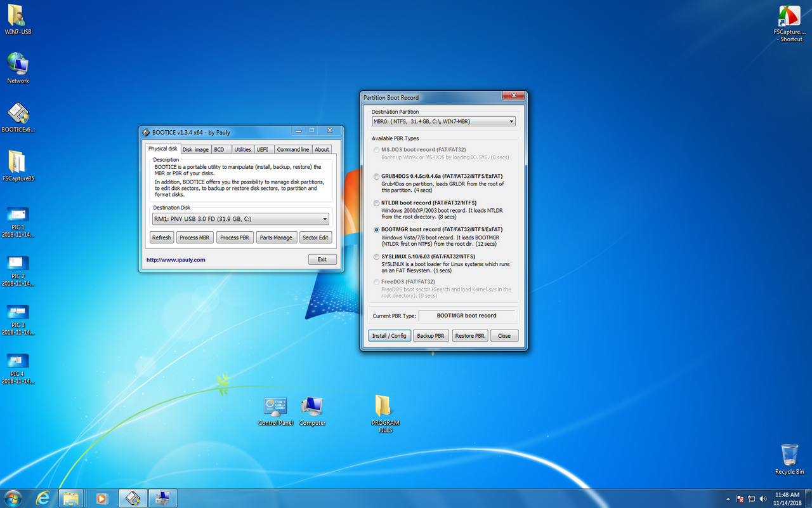Switch to the Physical disk tab
This screenshot has height=508, width=812.
coord(163,149)
